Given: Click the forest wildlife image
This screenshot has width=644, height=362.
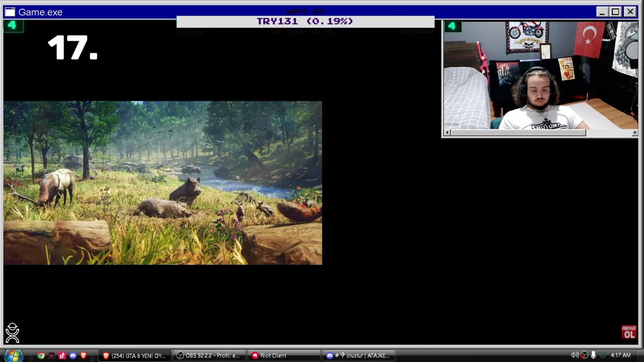Looking at the screenshot, I should tap(163, 183).
